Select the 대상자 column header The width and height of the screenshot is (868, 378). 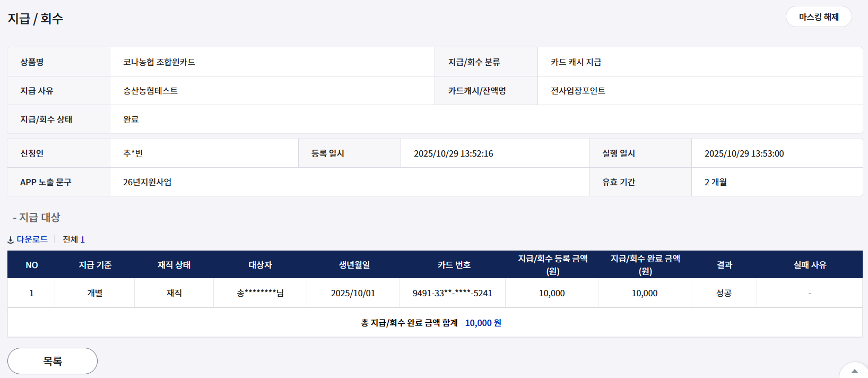tap(260, 265)
